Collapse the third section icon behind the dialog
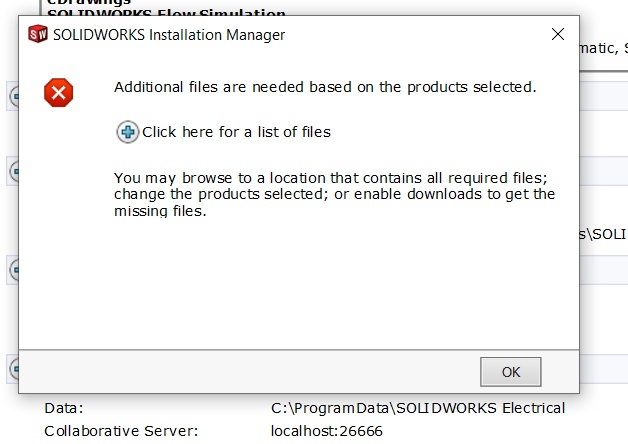This screenshot has width=628, height=444. point(14,270)
